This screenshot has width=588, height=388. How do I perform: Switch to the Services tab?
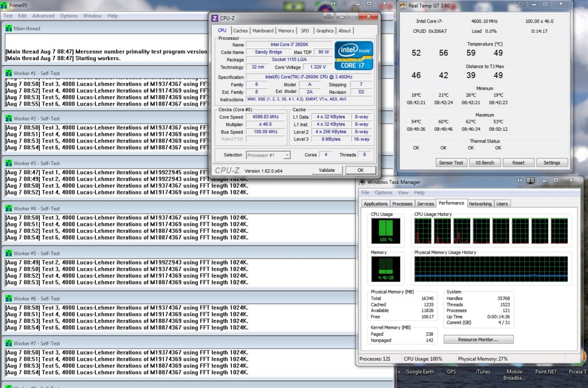(x=425, y=204)
